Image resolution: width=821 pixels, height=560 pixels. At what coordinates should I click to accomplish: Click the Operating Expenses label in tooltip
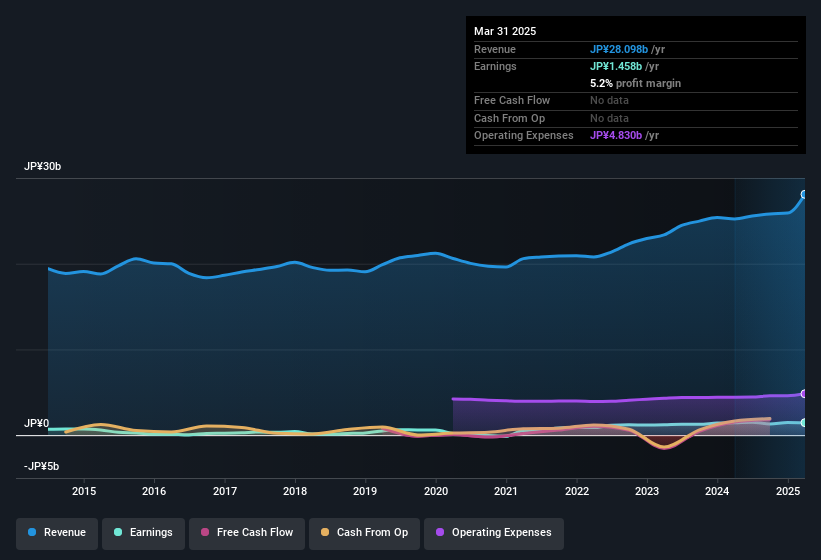click(524, 136)
